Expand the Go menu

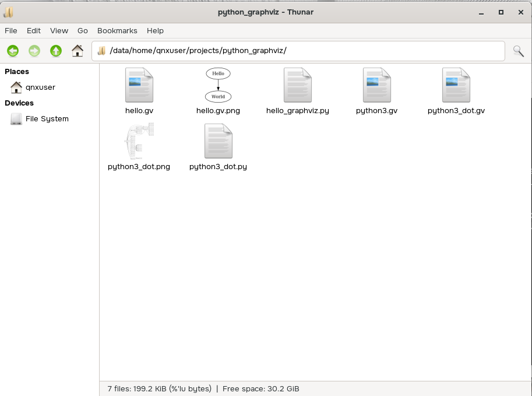[x=83, y=30]
